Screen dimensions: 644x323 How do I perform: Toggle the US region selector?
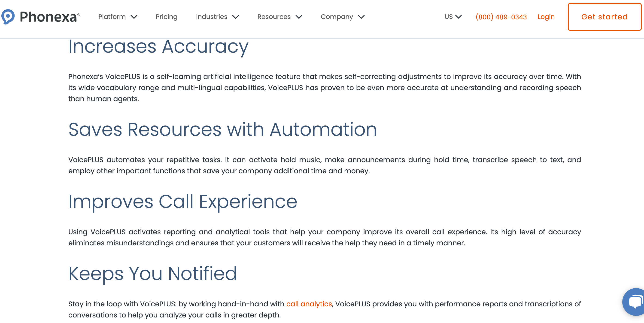[x=452, y=16]
